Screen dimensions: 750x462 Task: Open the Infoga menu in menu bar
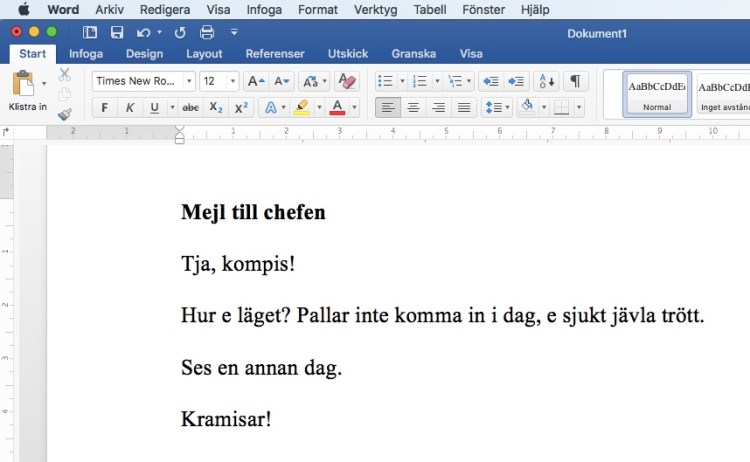click(x=264, y=10)
